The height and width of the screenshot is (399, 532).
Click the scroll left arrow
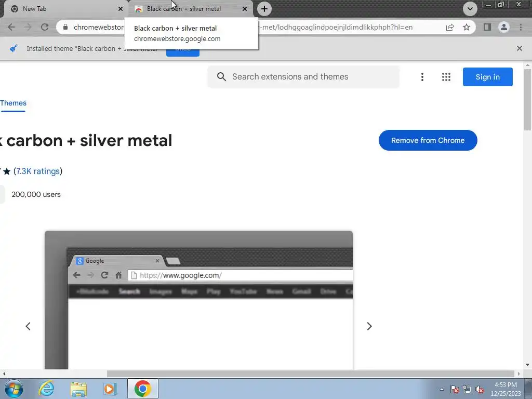[4, 374]
